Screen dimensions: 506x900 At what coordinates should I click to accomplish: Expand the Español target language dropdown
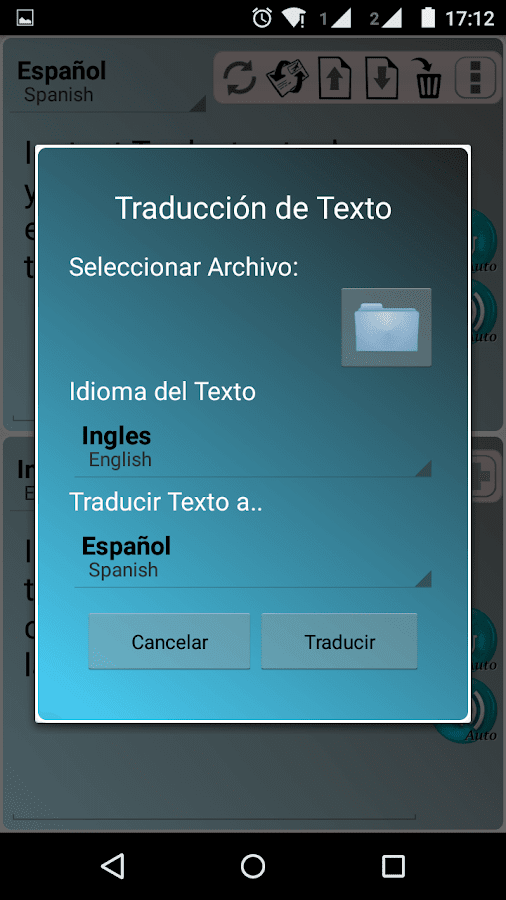tap(253, 558)
